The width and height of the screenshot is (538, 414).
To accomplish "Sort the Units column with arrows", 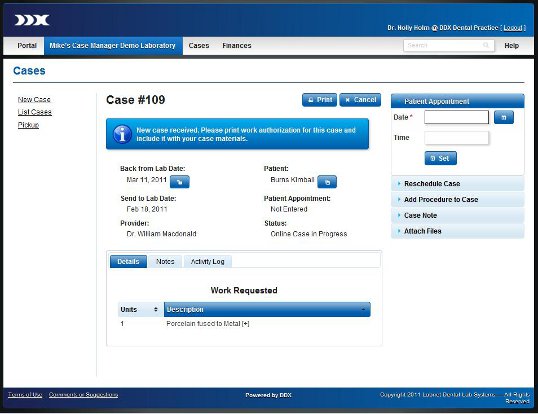I will point(156,309).
